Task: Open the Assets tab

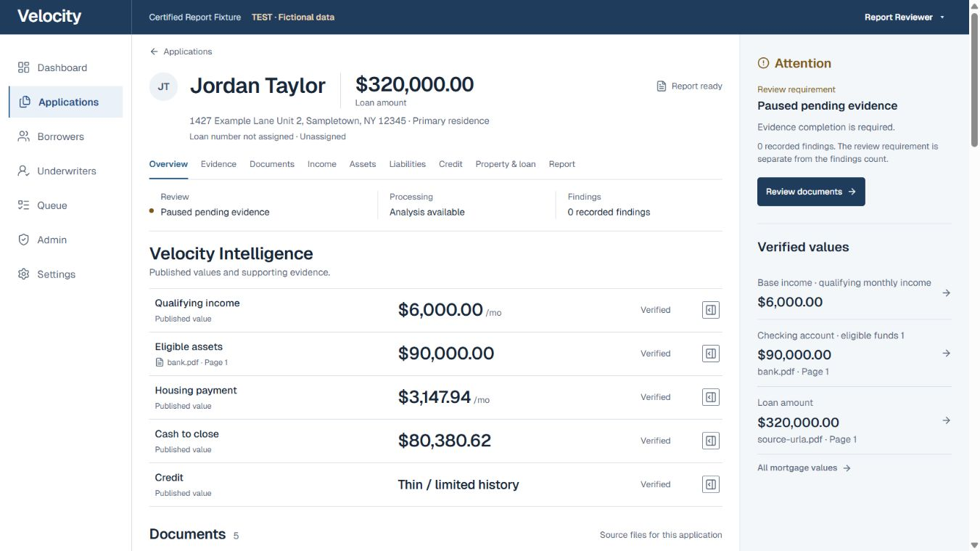Action: click(x=363, y=164)
